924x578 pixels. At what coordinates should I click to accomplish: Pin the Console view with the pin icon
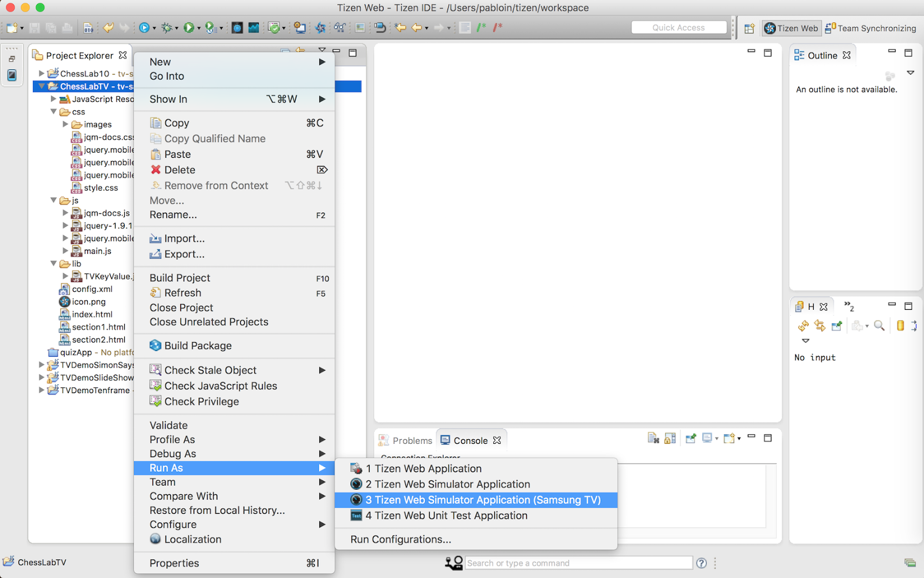point(691,438)
